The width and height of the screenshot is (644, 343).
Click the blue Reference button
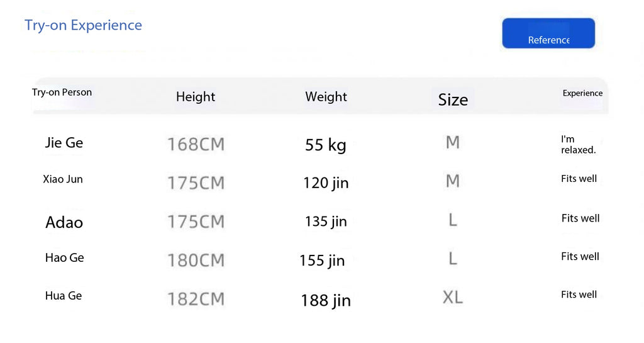(x=548, y=33)
